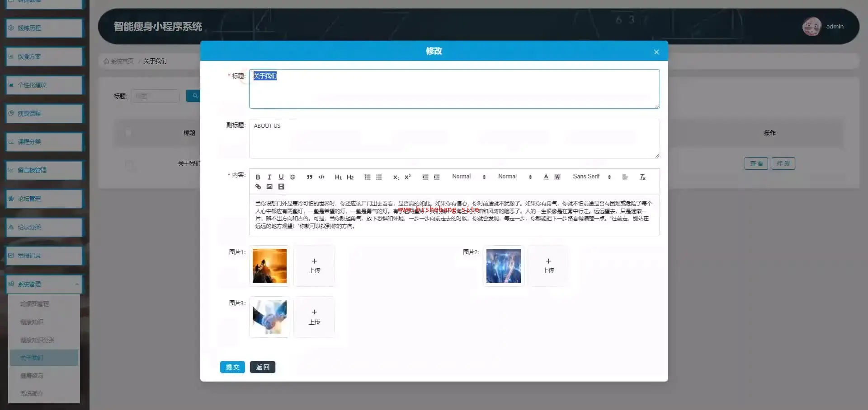Click the 标题 search input on the page
868x410 pixels.
click(155, 96)
